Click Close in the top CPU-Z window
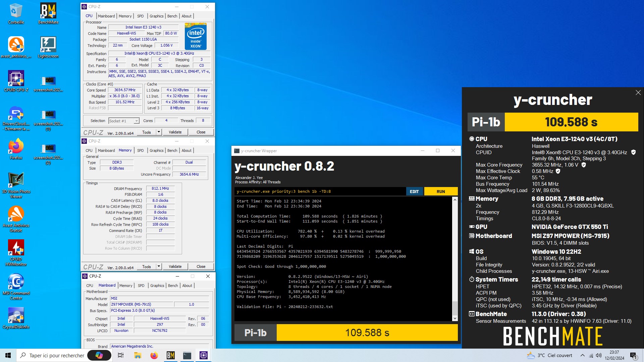Image resolution: width=644 pixels, height=362 pixels. coord(201,132)
